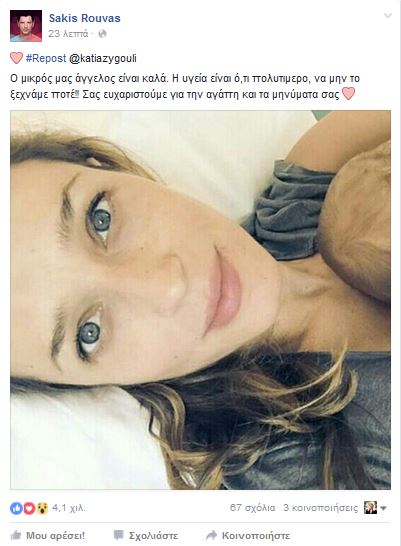Open the large selfie photo
401x546 pixels.
(200, 300)
